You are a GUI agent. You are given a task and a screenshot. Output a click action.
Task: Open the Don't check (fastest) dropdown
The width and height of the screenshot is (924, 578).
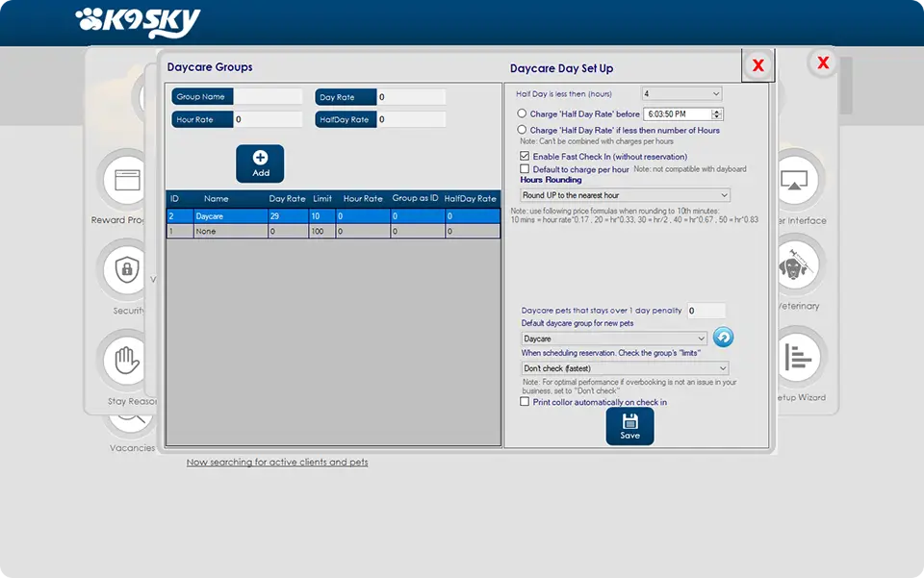(625, 368)
